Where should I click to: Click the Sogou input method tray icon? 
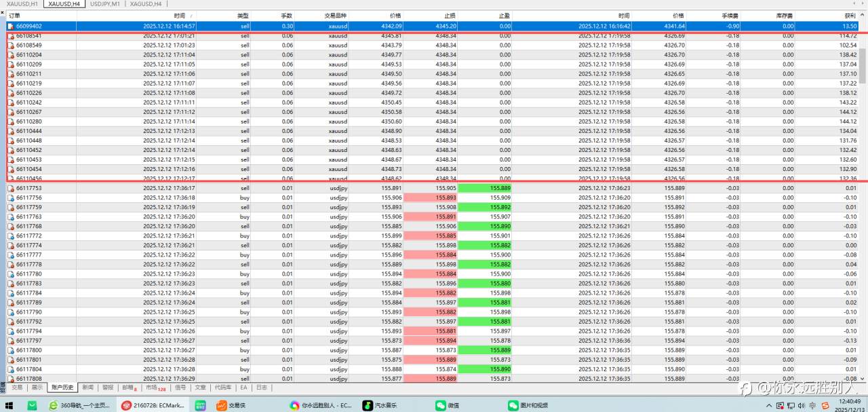[824, 405]
